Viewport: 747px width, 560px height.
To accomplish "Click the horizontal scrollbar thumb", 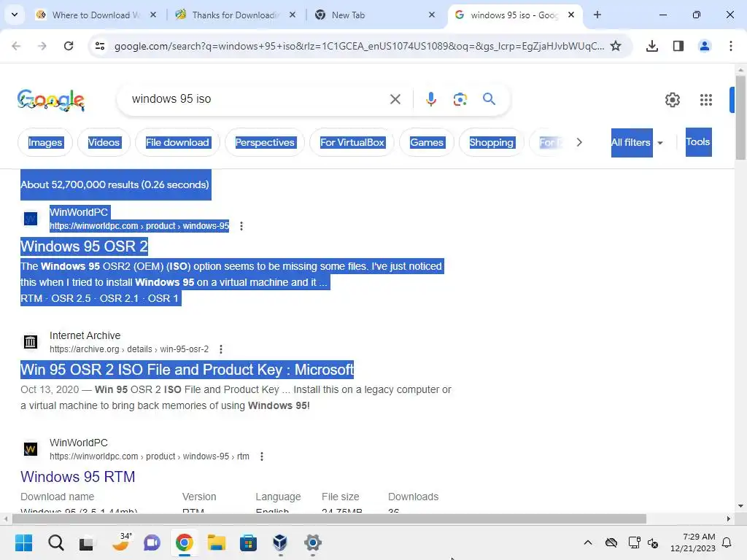I will (x=329, y=518).
